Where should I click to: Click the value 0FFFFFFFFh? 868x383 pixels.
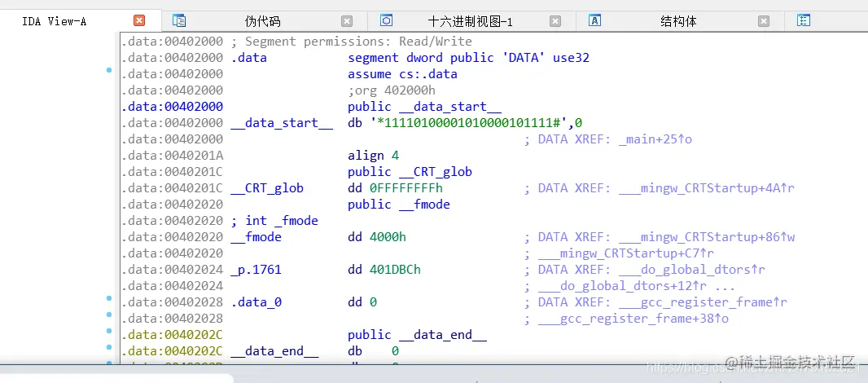pos(406,188)
